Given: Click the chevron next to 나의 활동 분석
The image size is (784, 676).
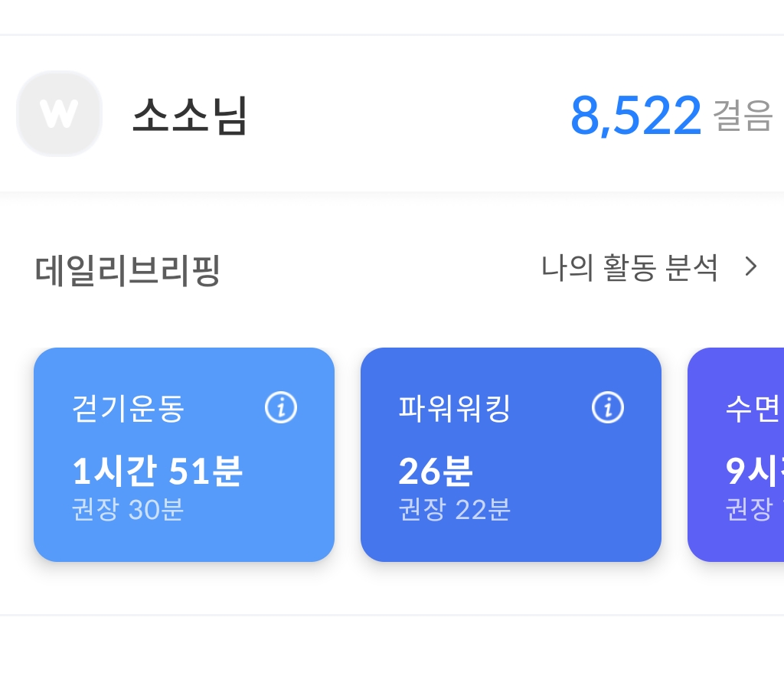Looking at the screenshot, I should click(751, 267).
